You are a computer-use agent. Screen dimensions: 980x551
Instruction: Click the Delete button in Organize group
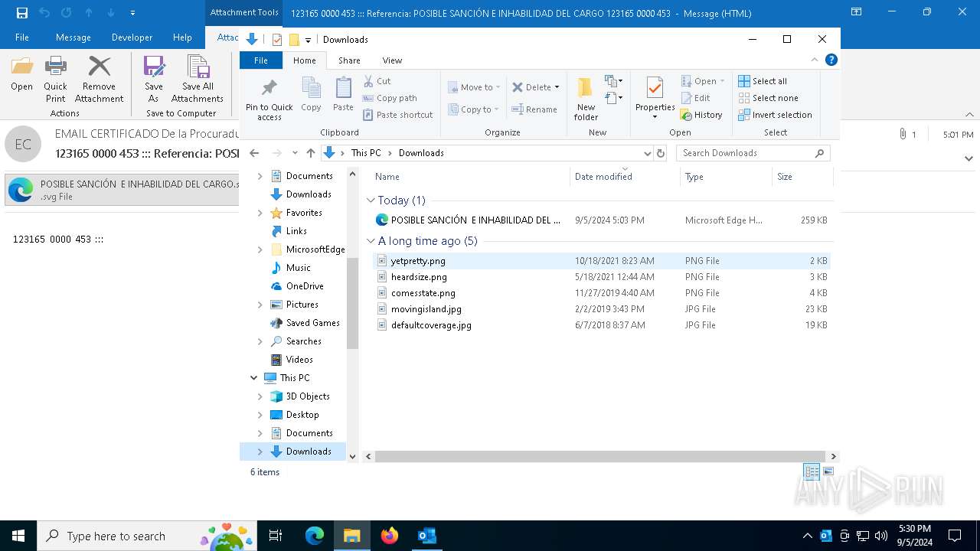click(x=535, y=87)
